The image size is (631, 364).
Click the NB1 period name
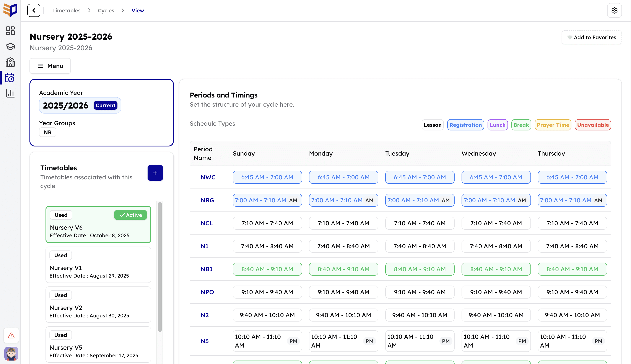(207, 269)
